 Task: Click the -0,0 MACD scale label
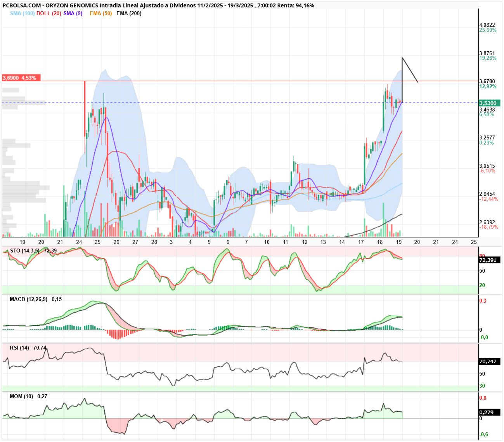click(x=483, y=337)
